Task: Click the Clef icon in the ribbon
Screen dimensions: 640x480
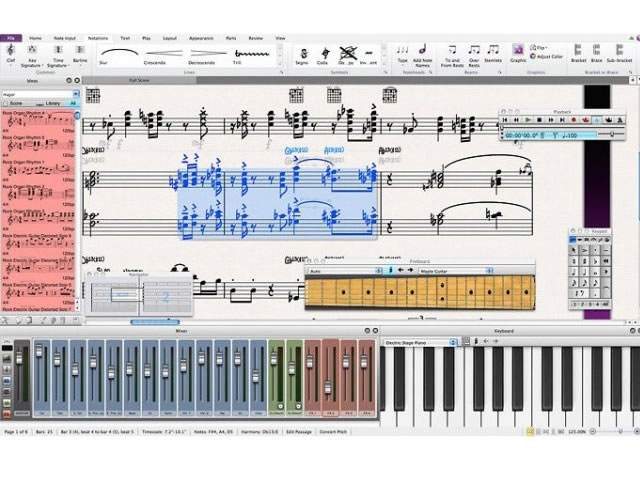Action: click(11, 50)
